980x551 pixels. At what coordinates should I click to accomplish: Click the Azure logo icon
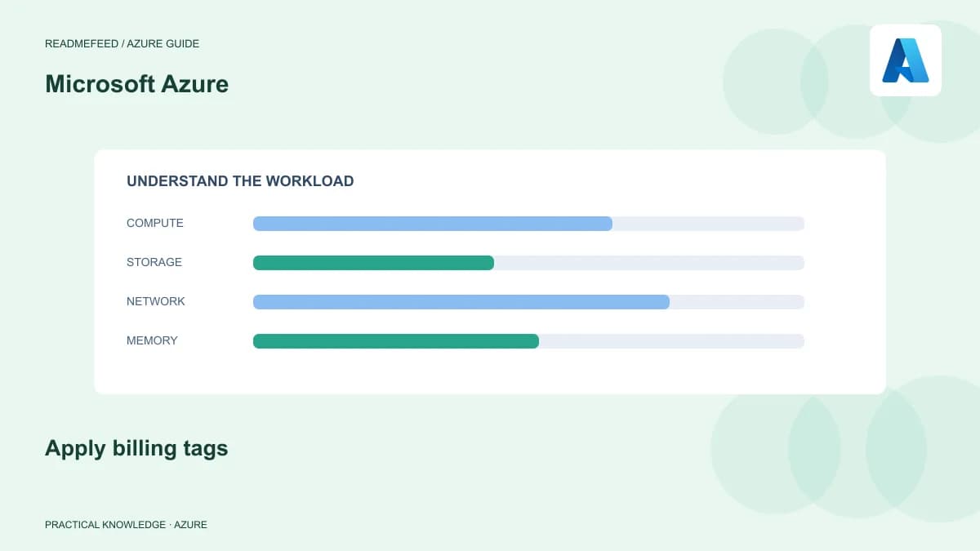pyautogui.click(x=906, y=60)
